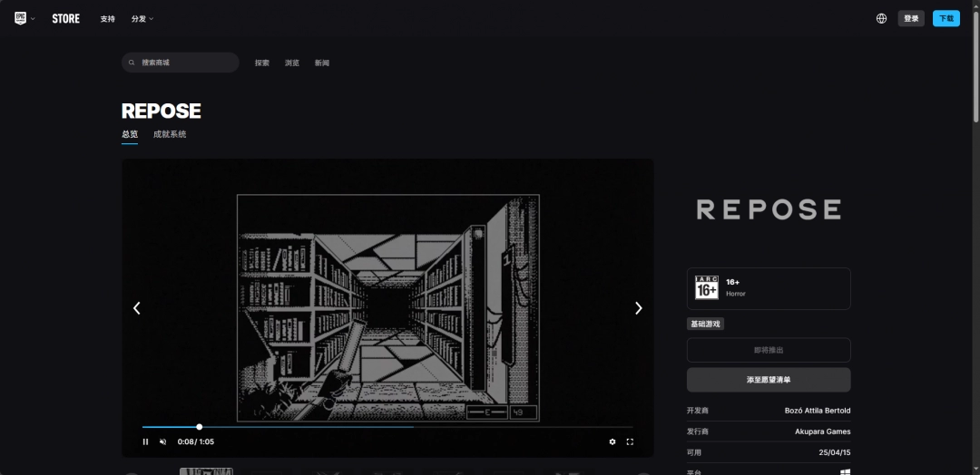Click the IARC 16+ rating badge
The height and width of the screenshot is (475, 980).
point(706,288)
